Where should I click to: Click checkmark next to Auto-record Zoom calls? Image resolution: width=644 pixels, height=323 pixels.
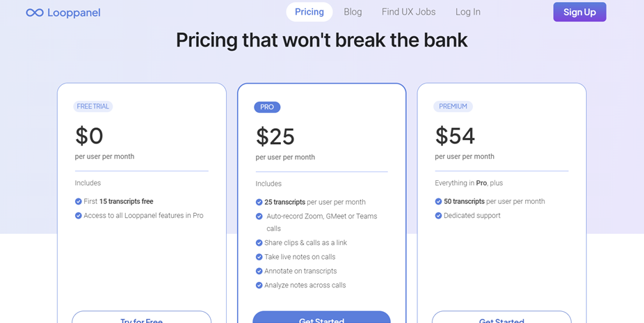[x=259, y=216]
